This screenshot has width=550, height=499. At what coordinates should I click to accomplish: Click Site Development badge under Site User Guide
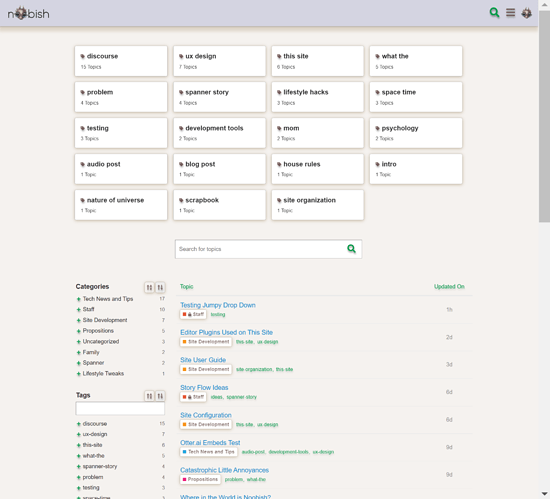click(x=206, y=369)
